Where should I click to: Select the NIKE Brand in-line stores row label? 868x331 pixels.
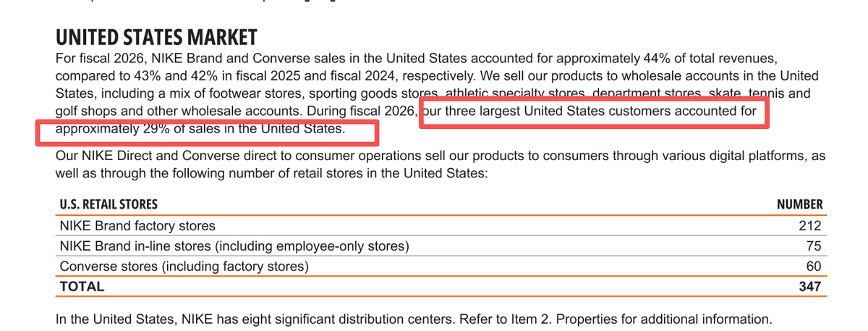pyautogui.click(x=234, y=246)
